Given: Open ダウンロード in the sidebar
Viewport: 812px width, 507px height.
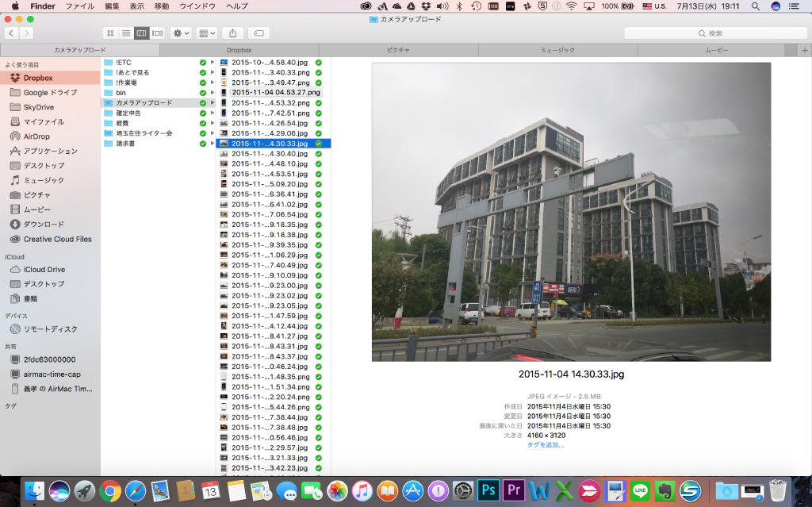Looking at the screenshot, I should click(50, 224).
